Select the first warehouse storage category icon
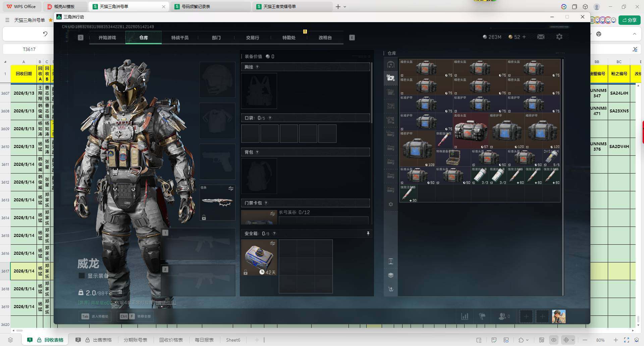The image size is (644, 346). (391, 64)
